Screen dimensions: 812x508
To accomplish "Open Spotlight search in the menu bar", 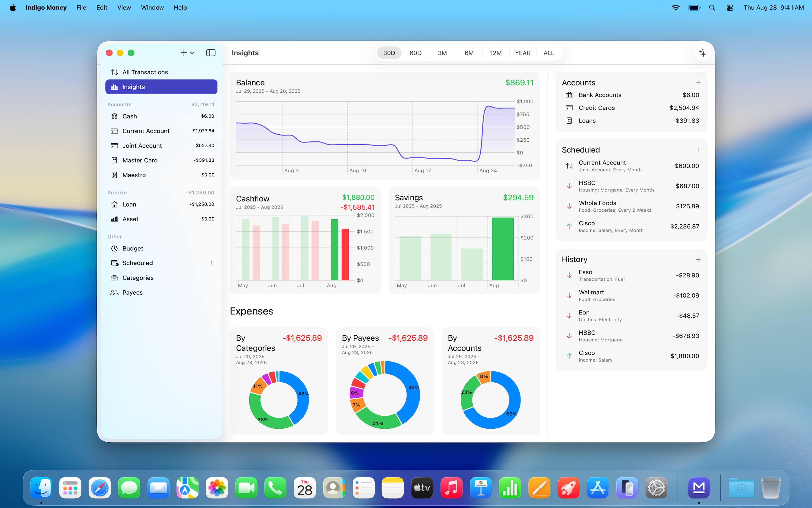I will point(712,7).
